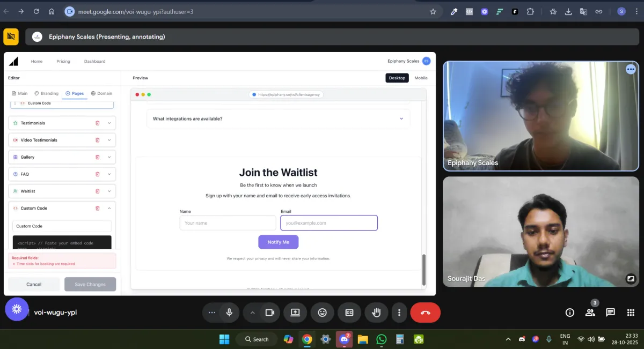
Task: Go to Pricing in the app navbar
Action: click(63, 61)
